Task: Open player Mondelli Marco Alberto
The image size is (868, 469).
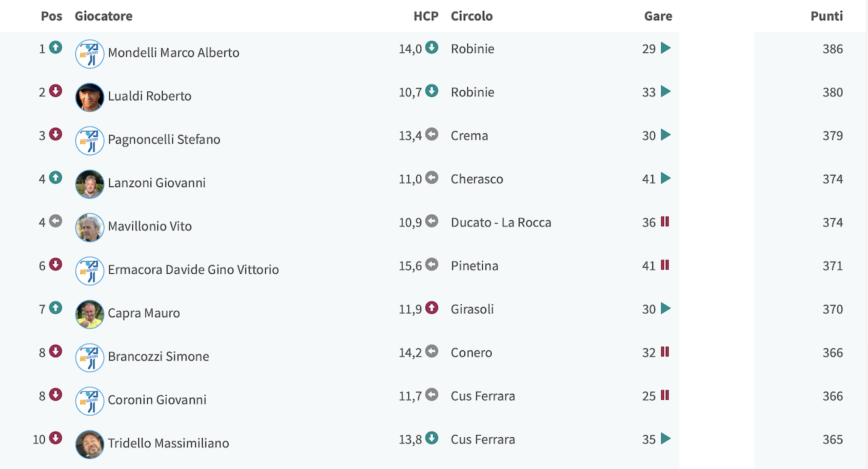Action: 174,53
